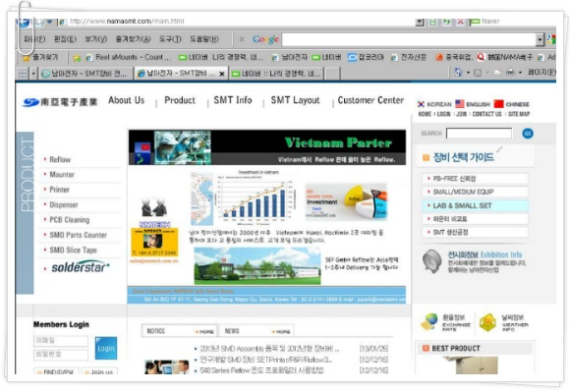Expand the Google search box dropdown
The image size is (570, 392).
(540, 39)
